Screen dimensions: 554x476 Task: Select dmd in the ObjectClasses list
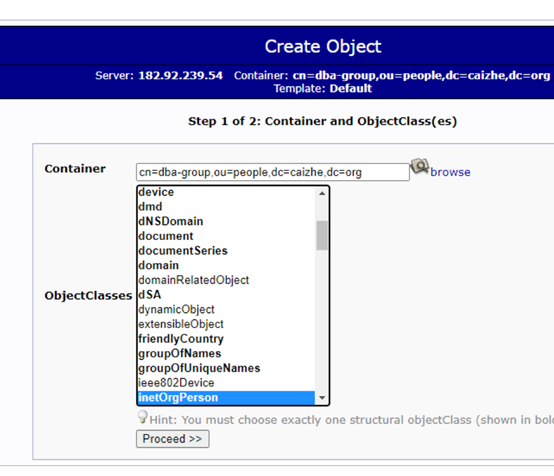tap(226, 206)
